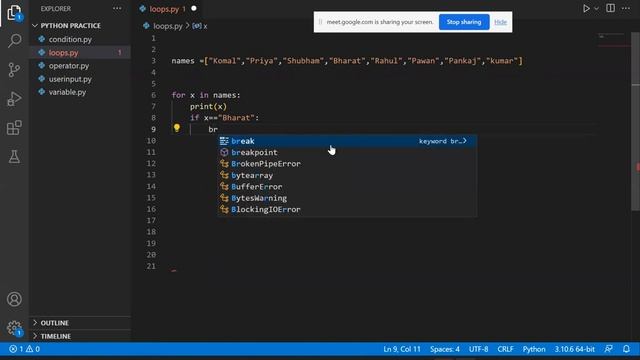640x360 pixels.
Task: Open the Source Control view
Action: pos(14,70)
